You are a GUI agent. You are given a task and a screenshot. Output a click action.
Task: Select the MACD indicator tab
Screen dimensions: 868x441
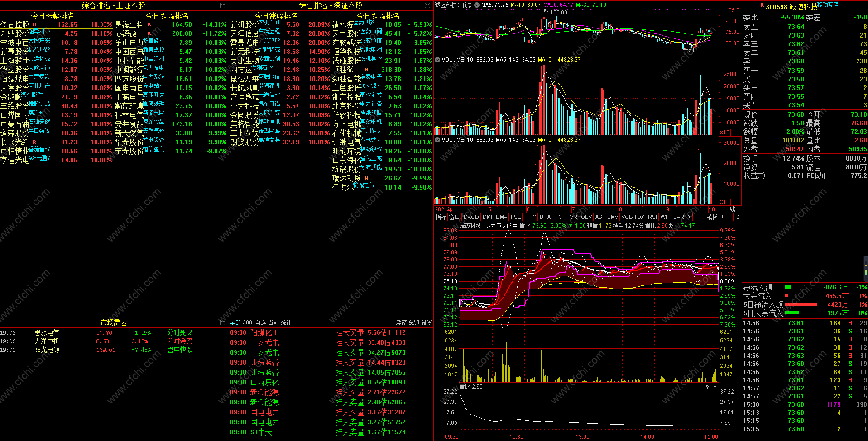click(471, 217)
